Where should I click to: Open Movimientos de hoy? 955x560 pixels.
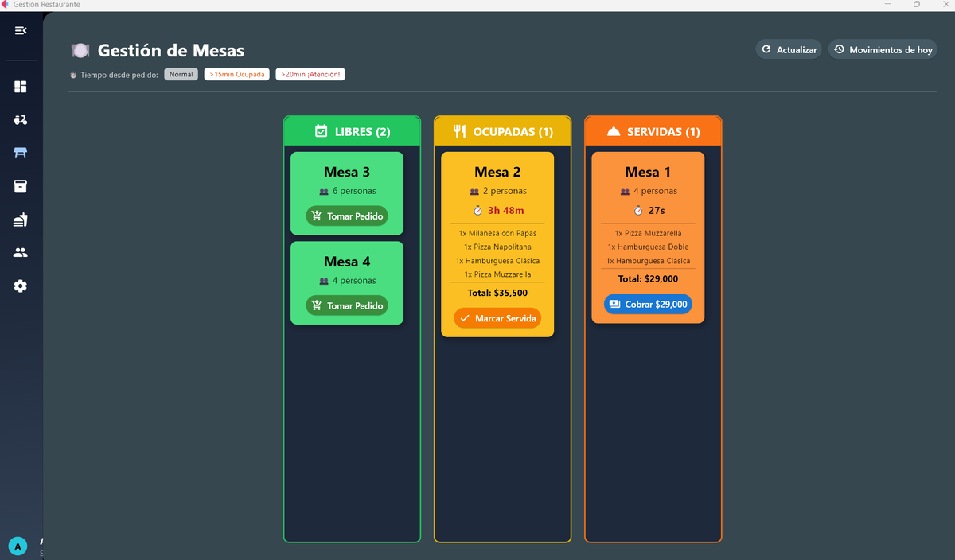883,50
